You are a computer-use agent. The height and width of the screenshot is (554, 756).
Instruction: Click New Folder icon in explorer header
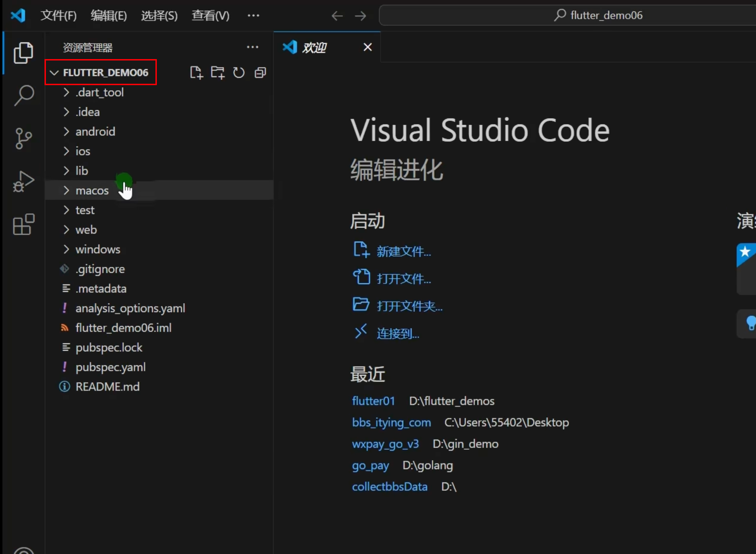tap(218, 73)
